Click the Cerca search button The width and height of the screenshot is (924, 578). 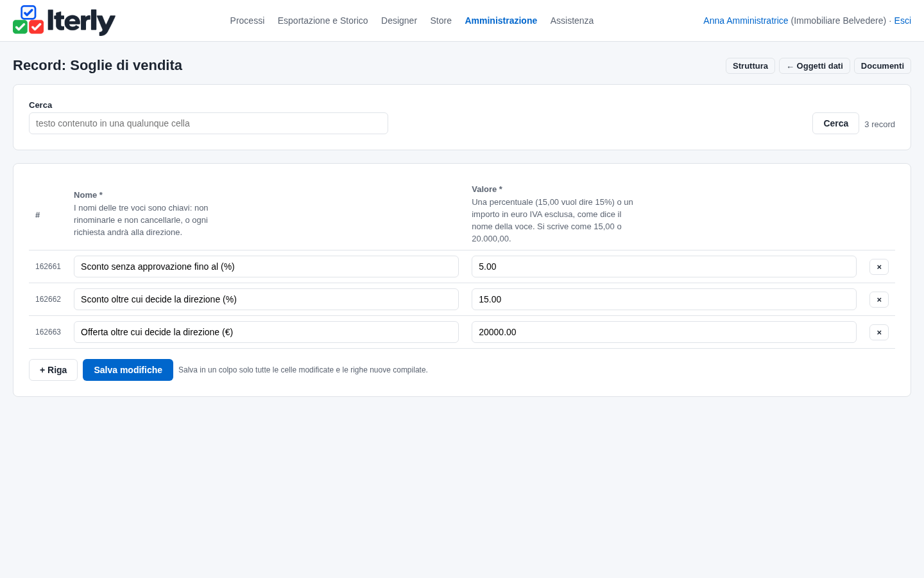coord(835,123)
